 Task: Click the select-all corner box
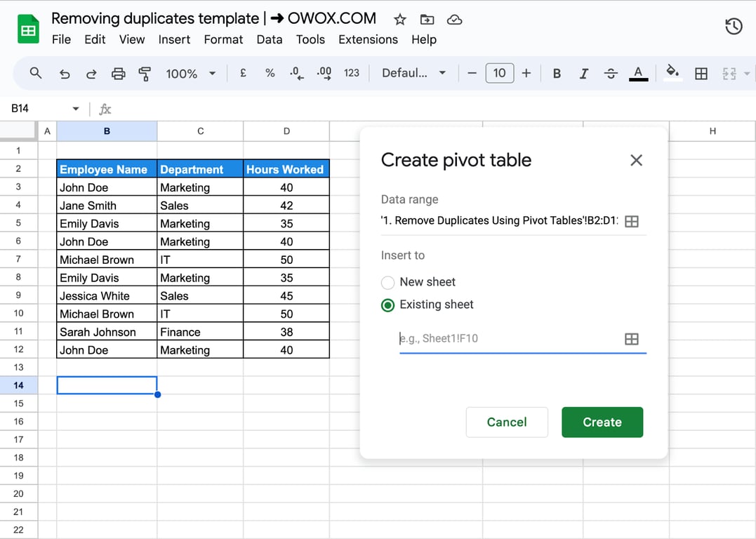click(x=18, y=131)
